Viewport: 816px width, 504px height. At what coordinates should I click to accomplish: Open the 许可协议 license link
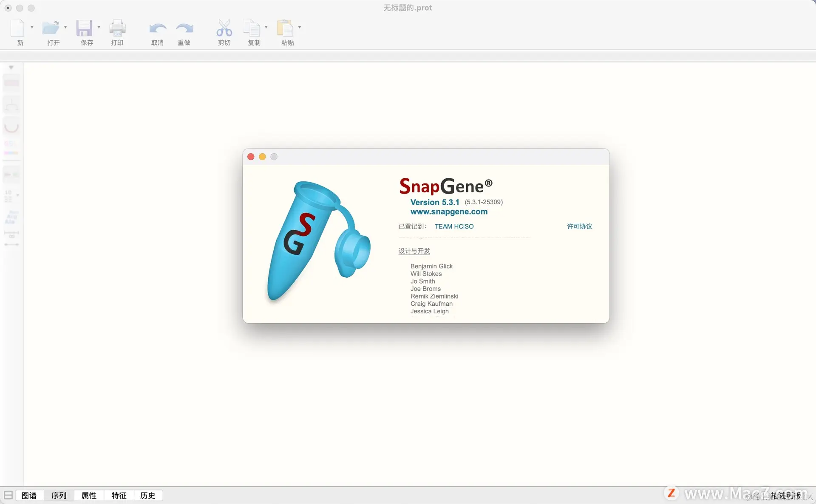(x=579, y=226)
